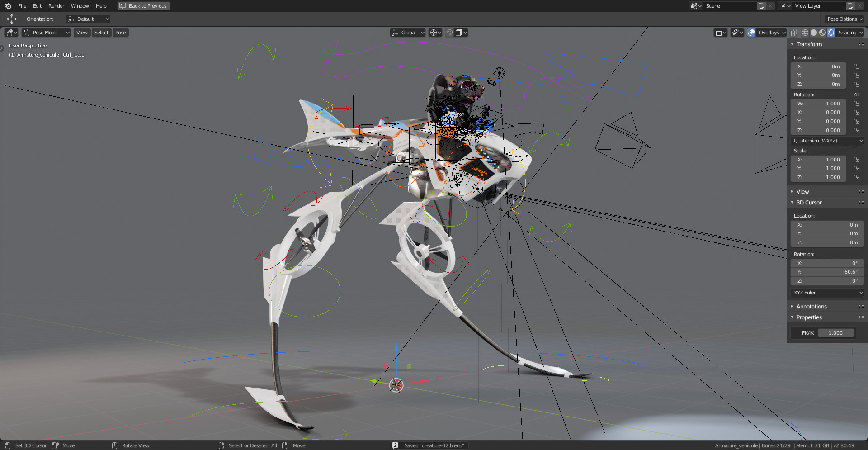Lock the Transform Location X

coord(856,66)
